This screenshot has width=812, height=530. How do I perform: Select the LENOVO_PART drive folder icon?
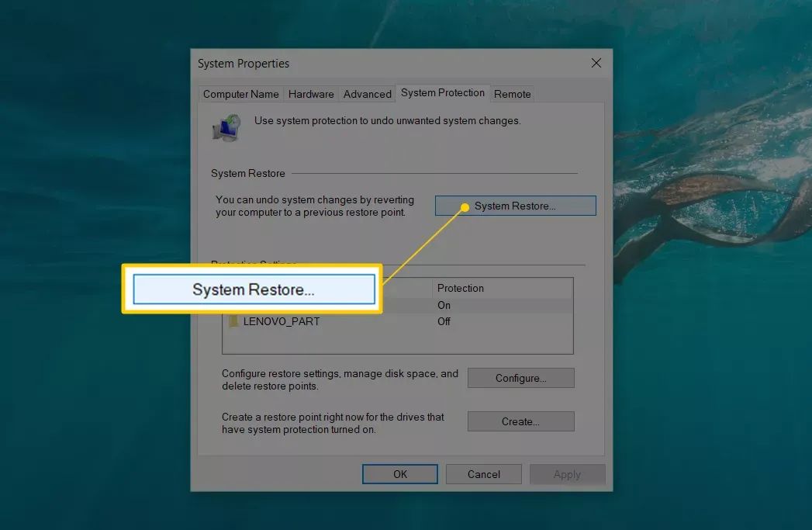click(x=233, y=321)
